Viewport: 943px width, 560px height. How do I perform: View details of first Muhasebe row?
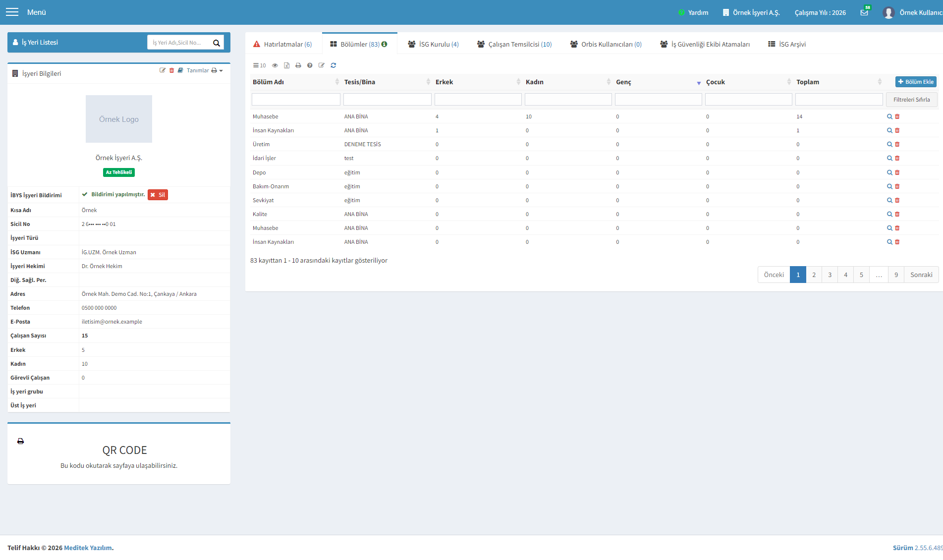pos(889,116)
